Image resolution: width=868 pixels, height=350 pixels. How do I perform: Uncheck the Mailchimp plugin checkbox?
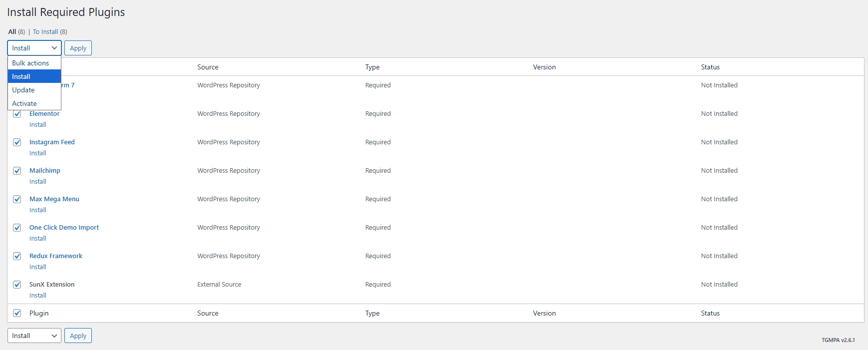[x=17, y=171]
